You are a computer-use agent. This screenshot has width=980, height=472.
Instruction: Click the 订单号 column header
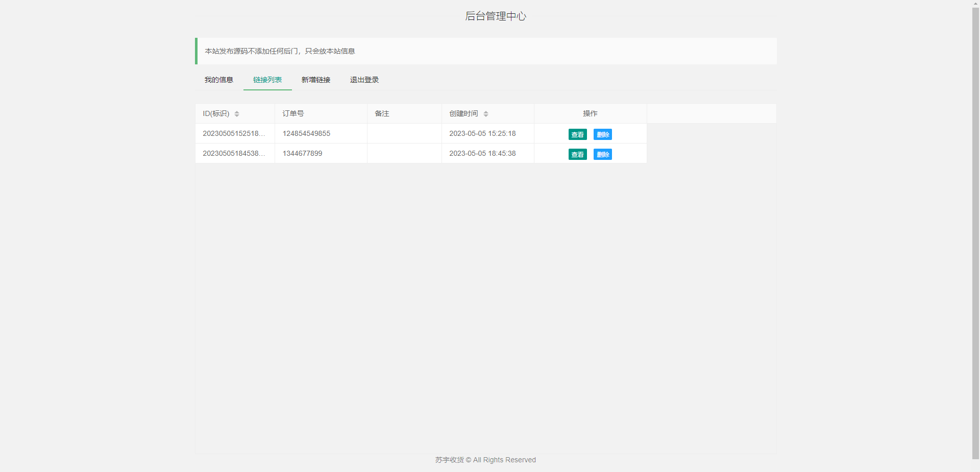click(293, 113)
